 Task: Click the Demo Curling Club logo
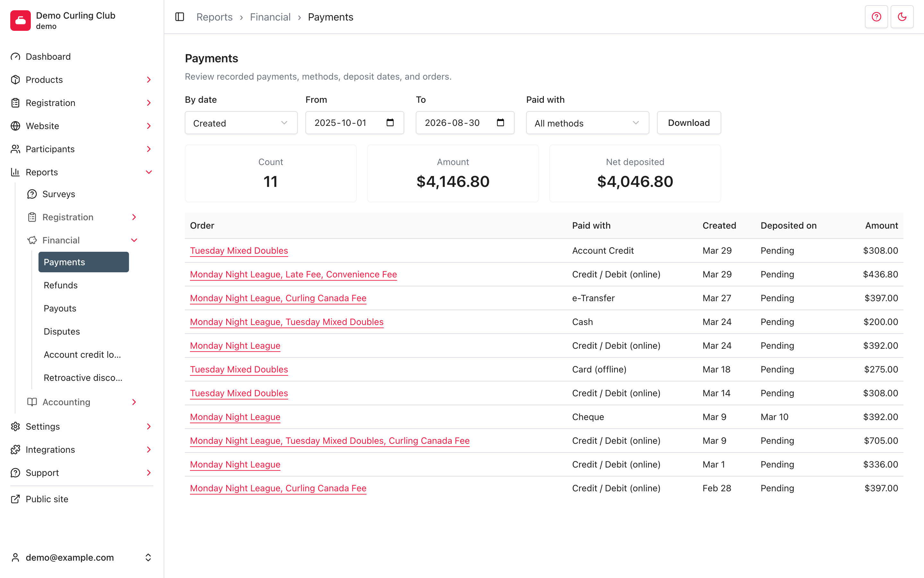click(21, 20)
